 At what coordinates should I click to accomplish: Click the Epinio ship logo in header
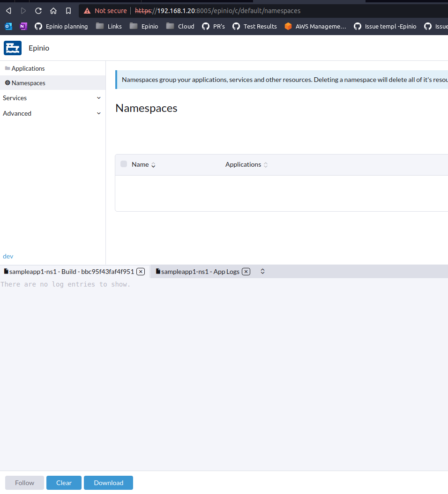tap(12, 48)
